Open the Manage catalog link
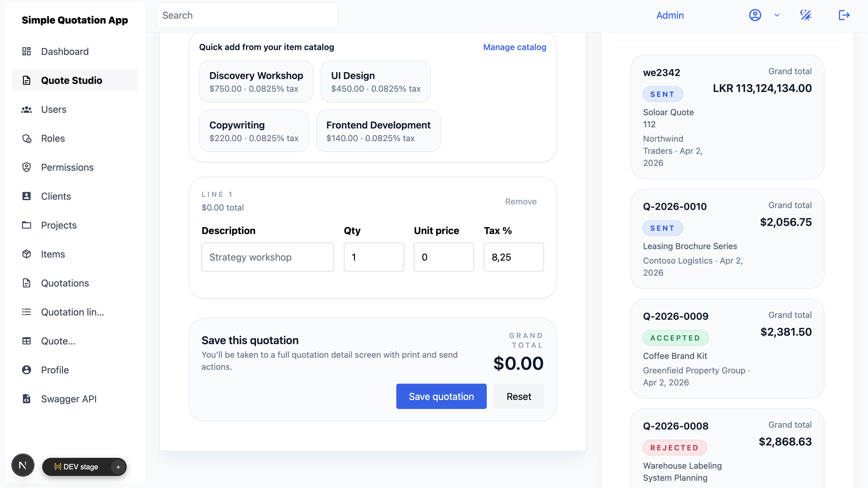This screenshot has height=488, width=868. point(515,47)
